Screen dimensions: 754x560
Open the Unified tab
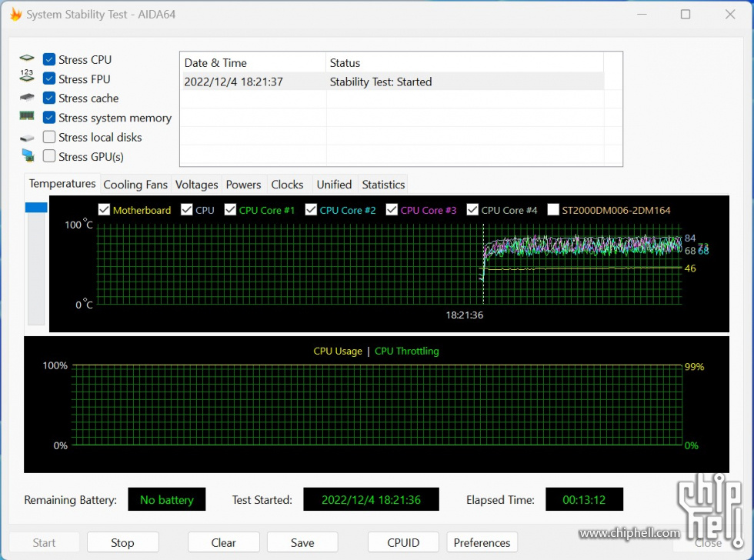click(x=334, y=185)
